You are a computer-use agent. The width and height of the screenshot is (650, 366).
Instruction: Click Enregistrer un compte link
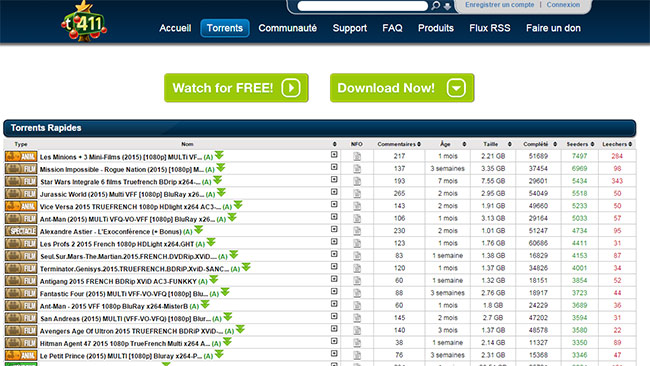500,5
